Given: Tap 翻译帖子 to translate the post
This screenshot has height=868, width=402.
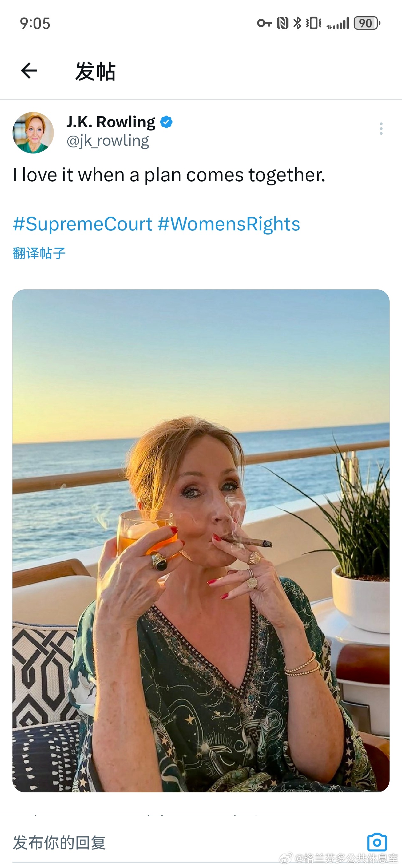Looking at the screenshot, I should [x=39, y=253].
